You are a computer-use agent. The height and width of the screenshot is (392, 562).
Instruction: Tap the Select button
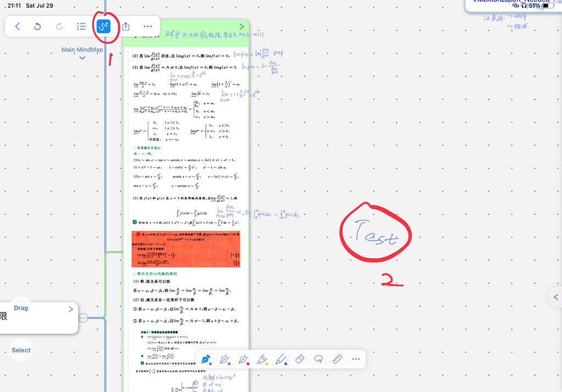point(21,350)
